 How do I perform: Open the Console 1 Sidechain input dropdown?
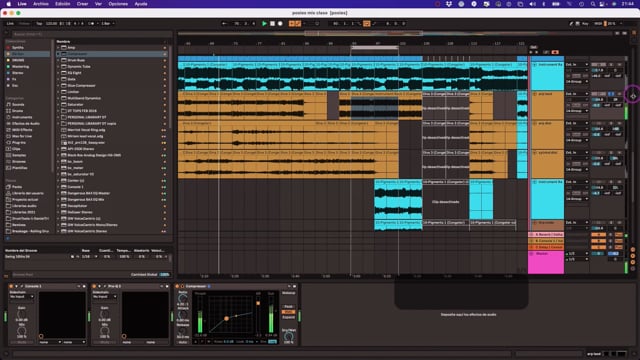pyautogui.click(x=21, y=296)
